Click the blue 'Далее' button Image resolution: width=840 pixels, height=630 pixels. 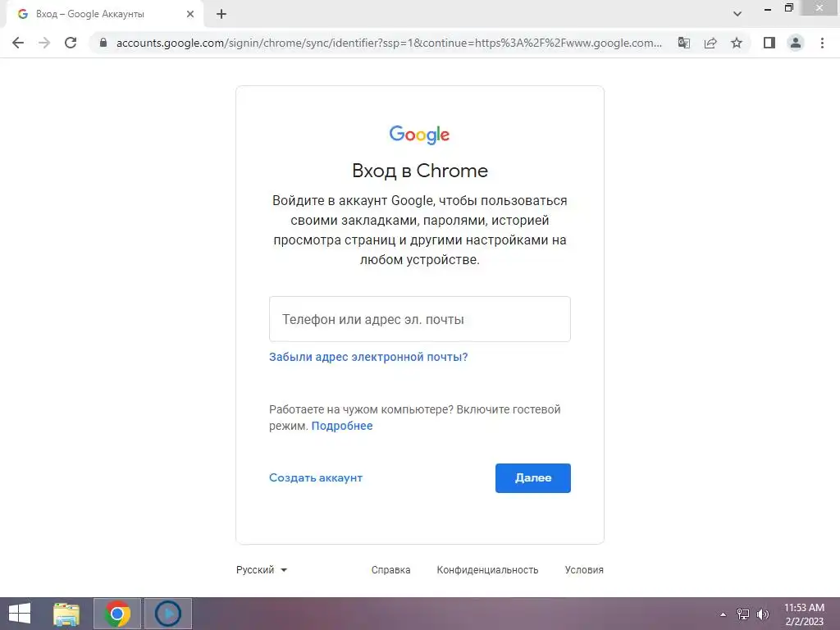tap(533, 478)
